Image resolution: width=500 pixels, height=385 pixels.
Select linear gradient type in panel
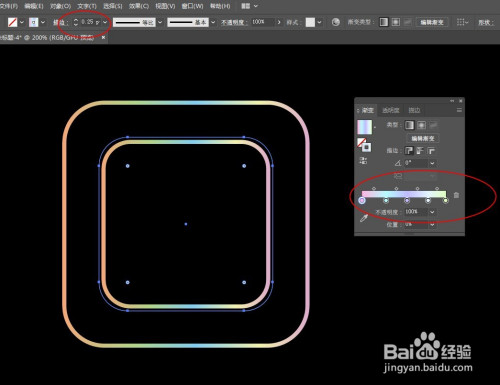[409, 125]
